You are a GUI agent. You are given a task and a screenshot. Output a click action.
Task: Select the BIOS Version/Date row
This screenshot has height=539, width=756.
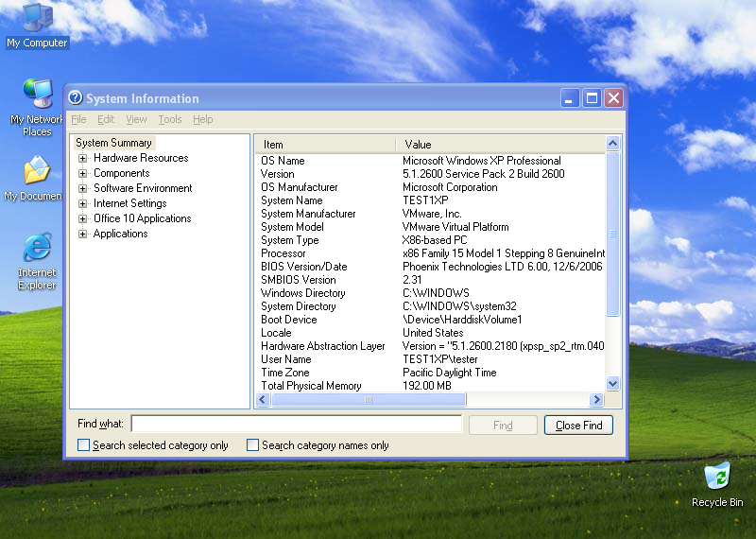430,267
